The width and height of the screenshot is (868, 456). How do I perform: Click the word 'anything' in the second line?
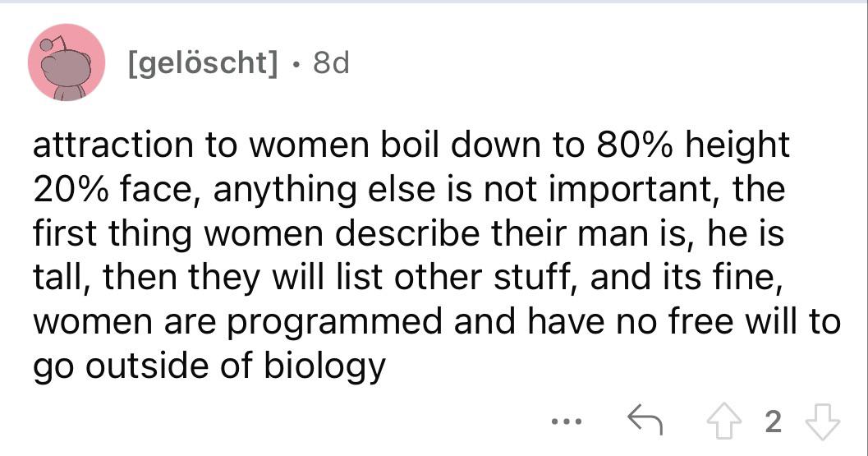284,190
